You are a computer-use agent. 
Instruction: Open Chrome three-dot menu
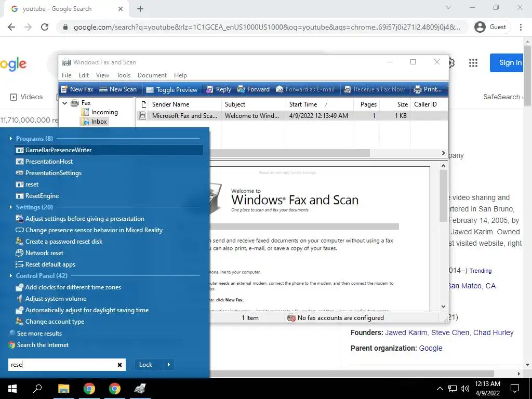click(521, 27)
